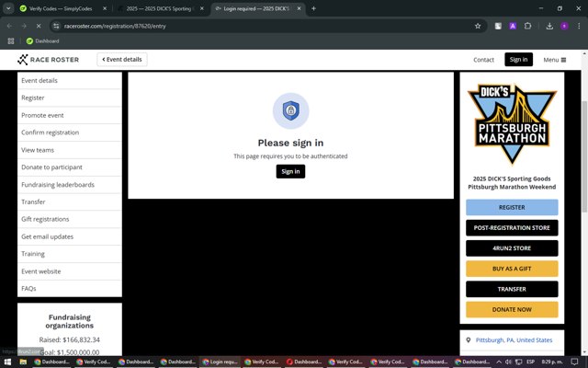Open the tab search dropdown arrow

click(x=8, y=8)
